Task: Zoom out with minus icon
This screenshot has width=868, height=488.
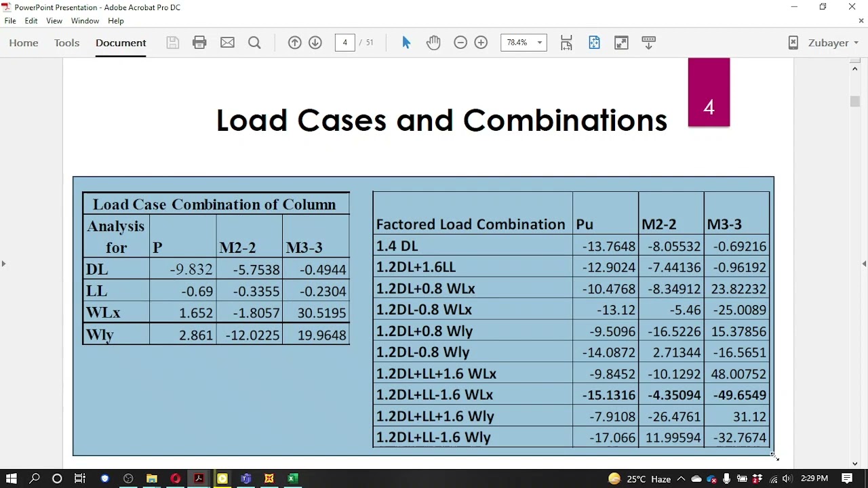Action: (x=460, y=43)
